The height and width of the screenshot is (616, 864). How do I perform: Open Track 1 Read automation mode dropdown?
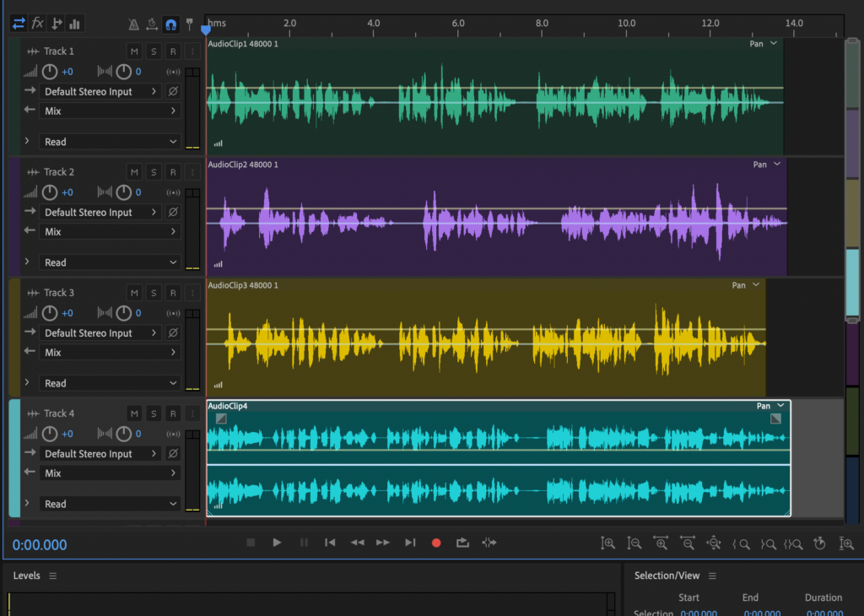click(x=111, y=142)
